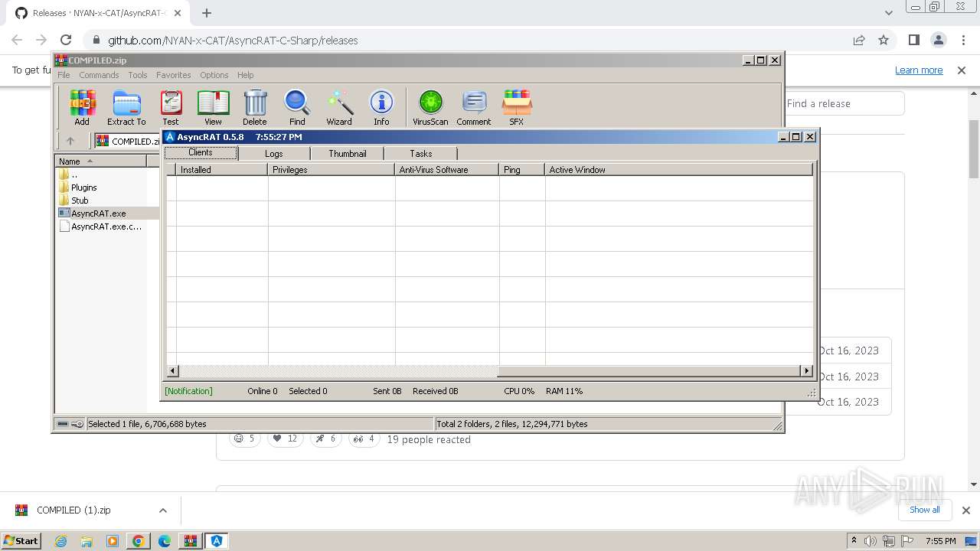Open the COMPILED (1).zip download

pyautogui.click(x=73, y=510)
